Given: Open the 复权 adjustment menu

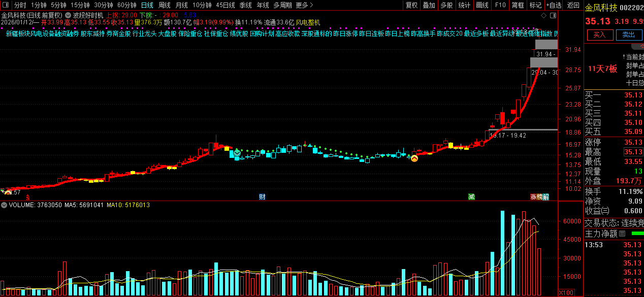Looking at the screenshot, I should pos(411,5).
